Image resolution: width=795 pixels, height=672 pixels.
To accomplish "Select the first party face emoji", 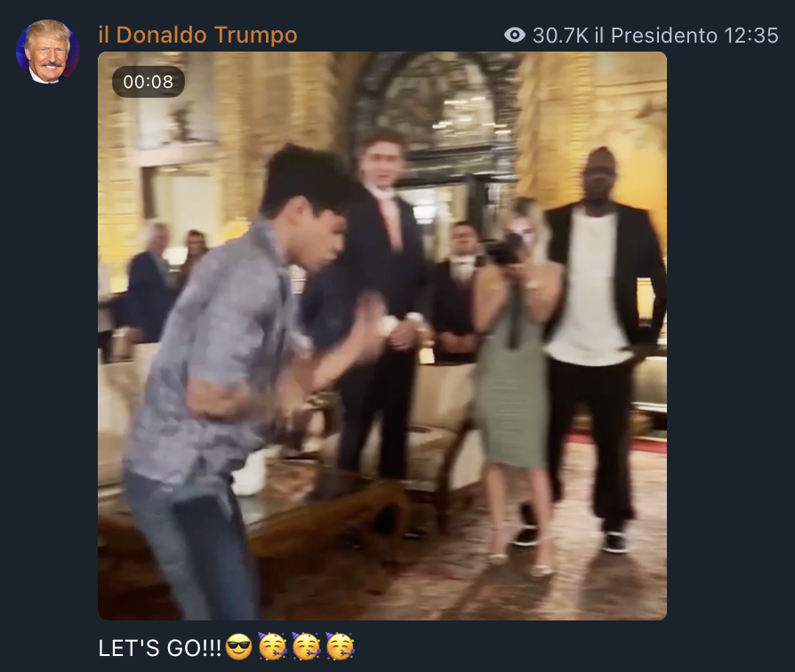I will 272,646.
